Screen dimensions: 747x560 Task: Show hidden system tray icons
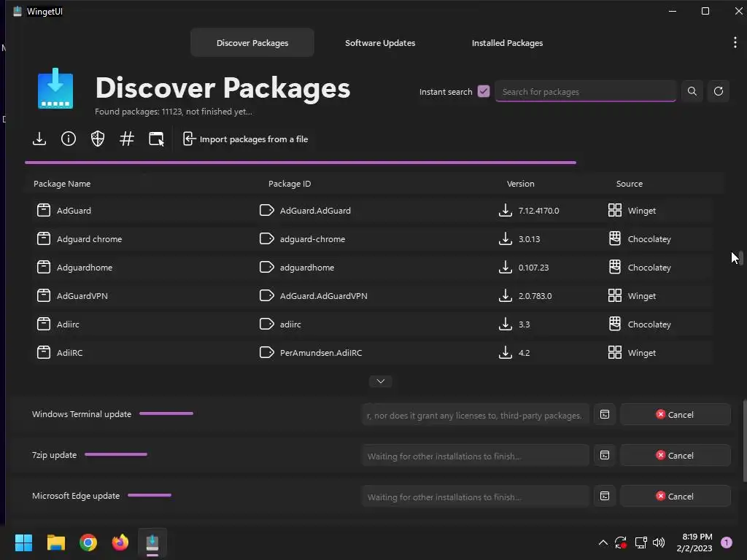(x=603, y=542)
